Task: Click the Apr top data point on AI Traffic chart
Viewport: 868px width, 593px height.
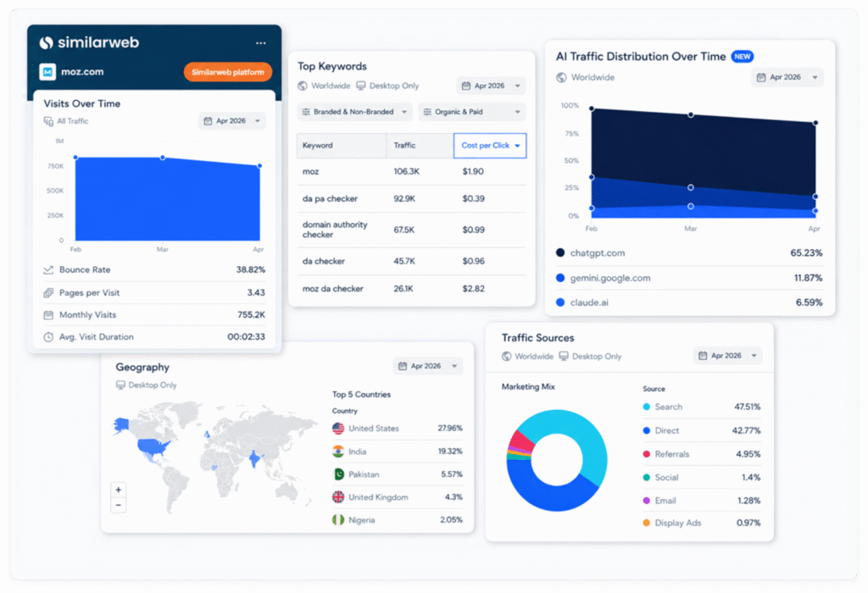Action: coord(815,123)
